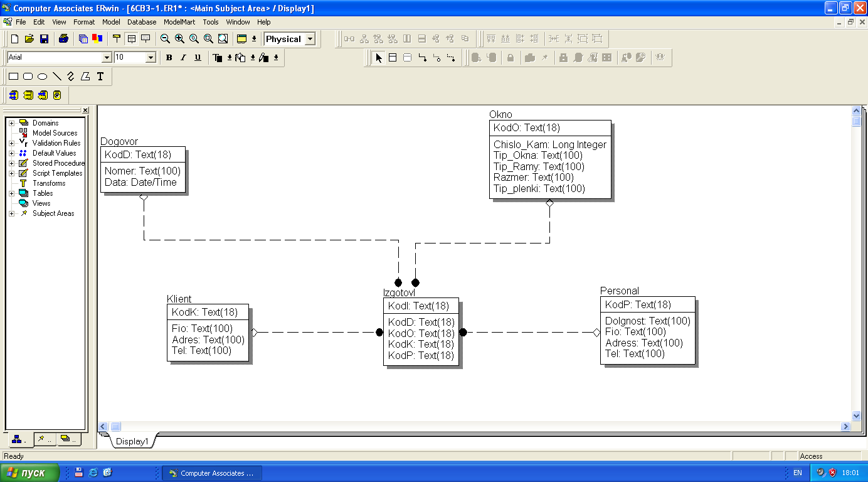Select Model Sources in the explorer tree
This screenshot has width=868, height=482.
tap(55, 133)
